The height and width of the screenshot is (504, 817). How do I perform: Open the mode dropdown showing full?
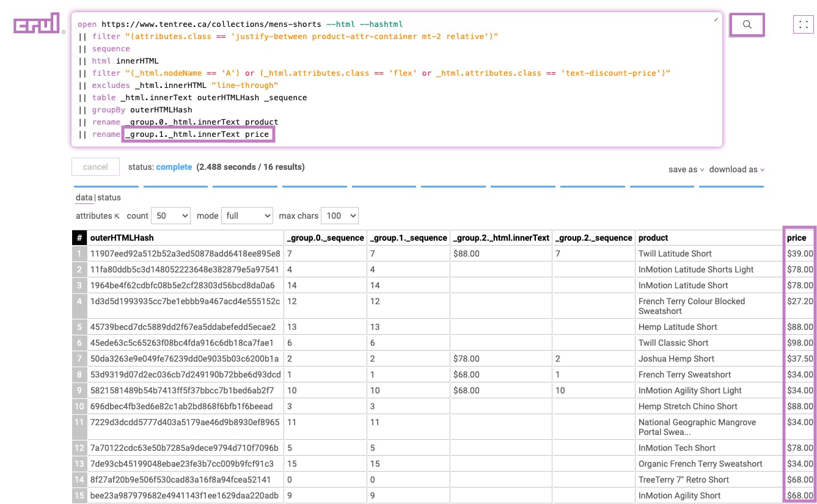coord(247,216)
